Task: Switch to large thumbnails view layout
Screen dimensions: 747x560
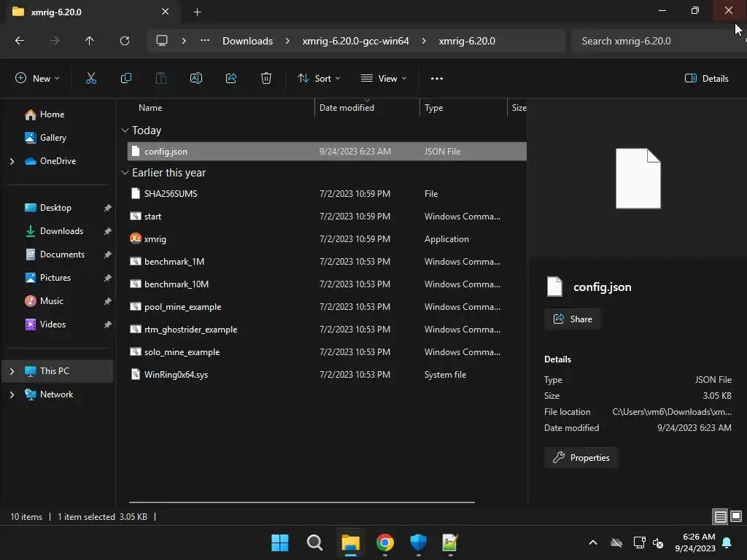Action: (x=736, y=516)
